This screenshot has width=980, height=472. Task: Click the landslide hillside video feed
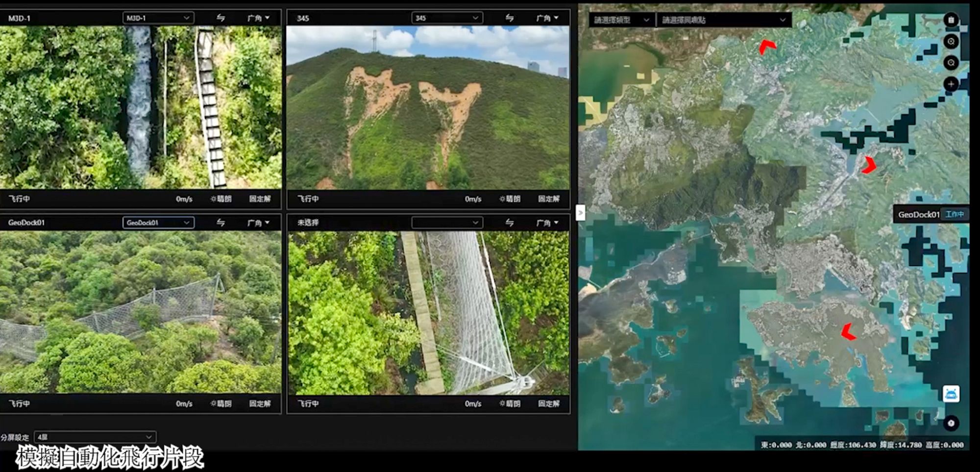coord(428,108)
